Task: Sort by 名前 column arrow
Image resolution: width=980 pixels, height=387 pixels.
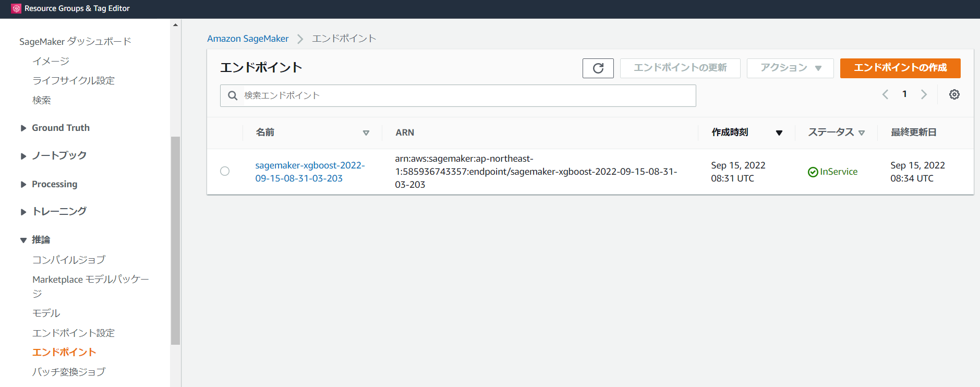Action: 366,133
